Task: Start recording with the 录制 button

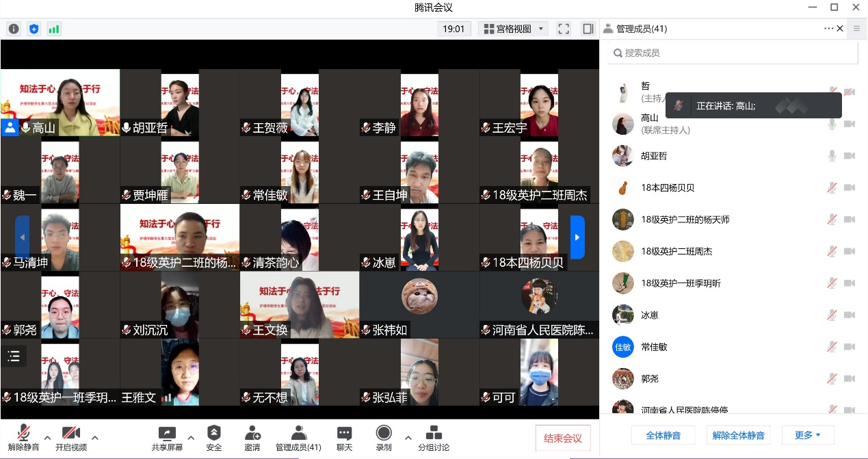Action: pyautogui.click(x=384, y=438)
